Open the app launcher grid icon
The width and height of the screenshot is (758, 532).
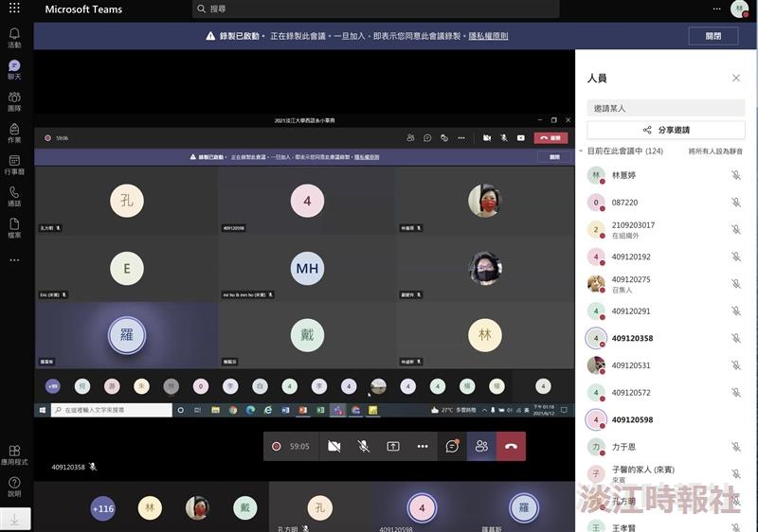[14, 8]
